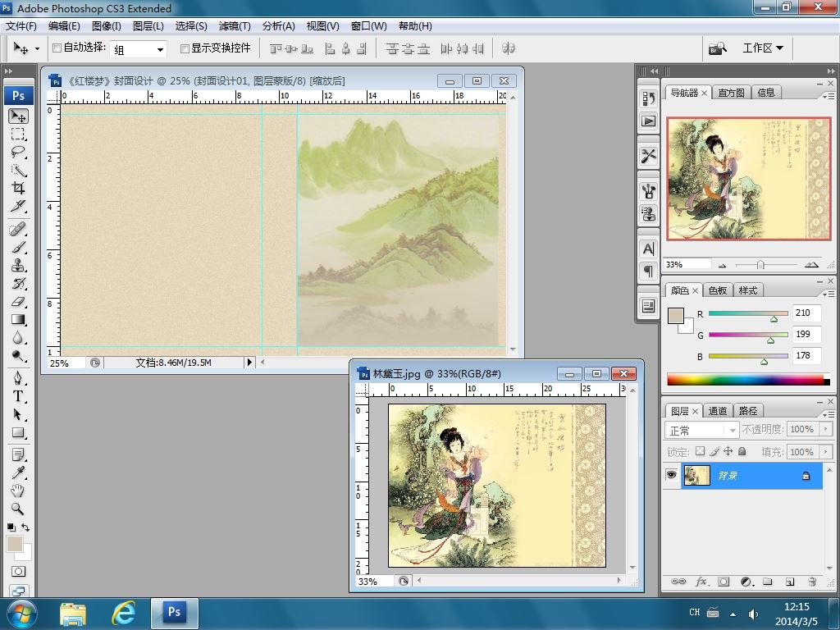This screenshot has width=840, height=630.
Task: Toggle Quick Mask mode in the toolbox
Action: 18,572
